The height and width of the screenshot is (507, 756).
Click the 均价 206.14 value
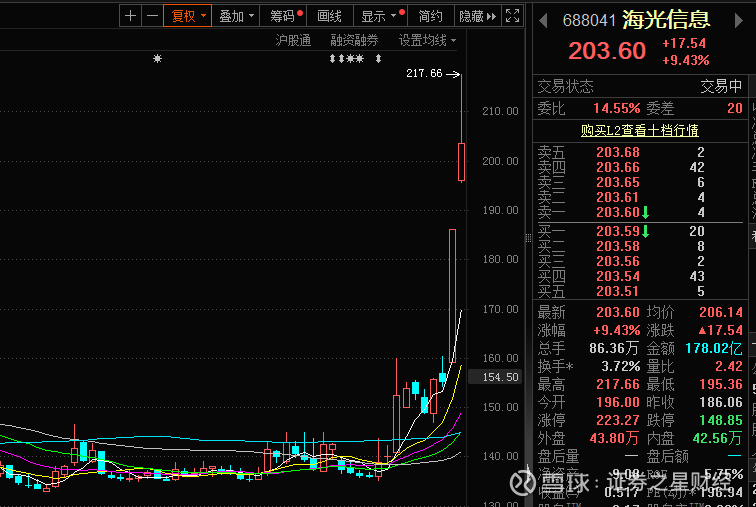click(721, 312)
